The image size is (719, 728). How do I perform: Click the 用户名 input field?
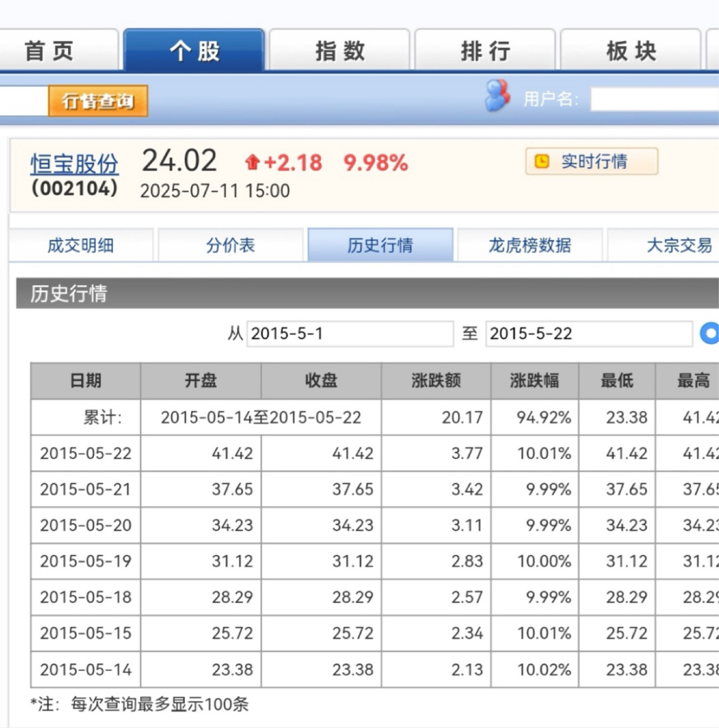pos(654,99)
